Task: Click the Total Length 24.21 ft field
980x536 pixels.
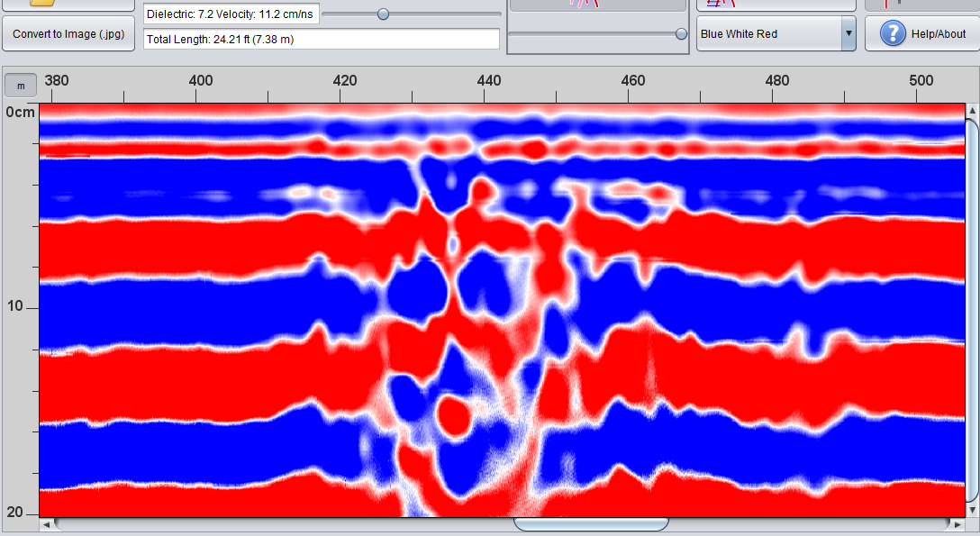Action: pyautogui.click(x=322, y=39)
